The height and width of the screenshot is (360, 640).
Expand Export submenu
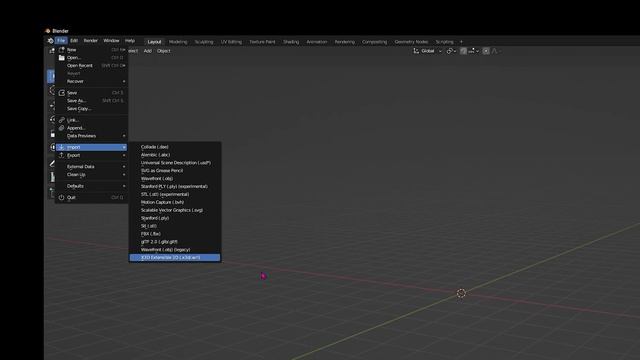(91, 155)
